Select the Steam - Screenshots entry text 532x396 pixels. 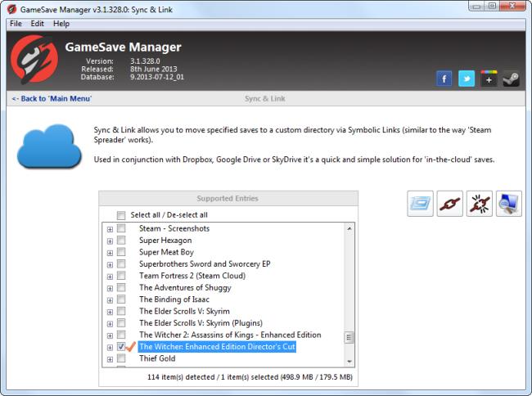[174, 228]
